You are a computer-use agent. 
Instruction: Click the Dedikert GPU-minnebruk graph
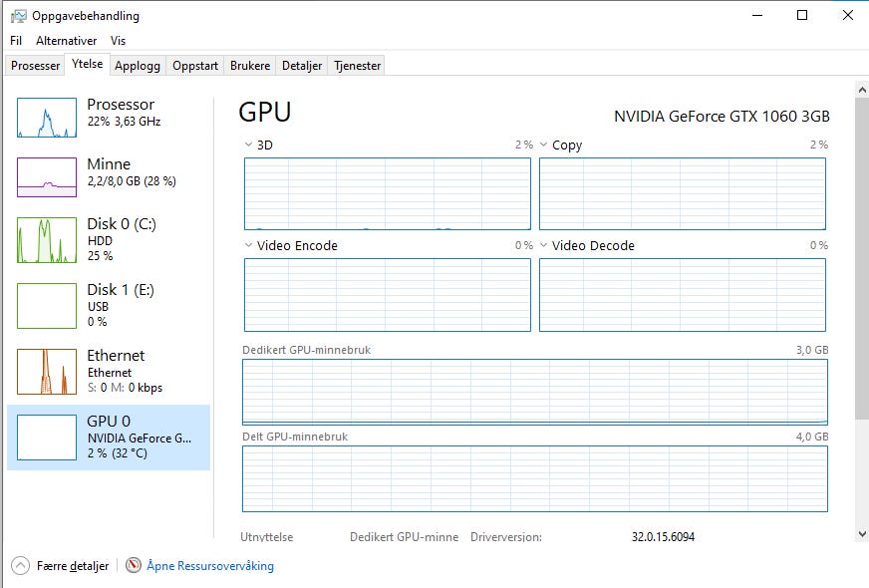point(535,392)
